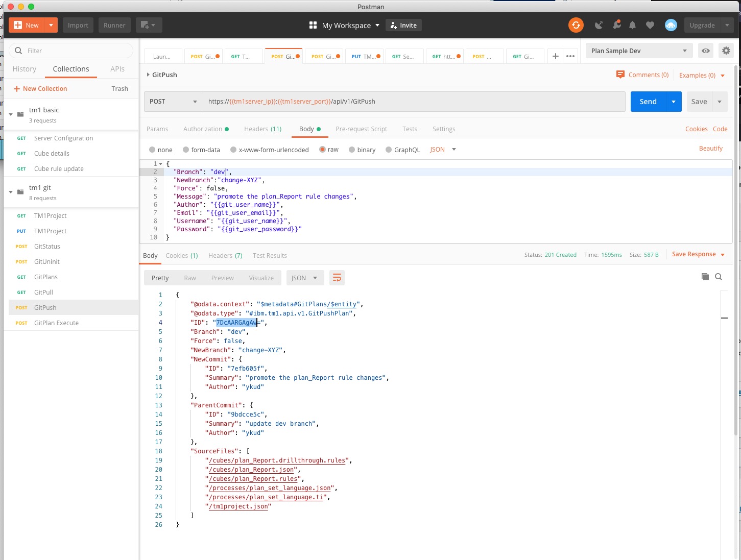
Task: Click the New Collection plus icon
Action: coord(17,89)
